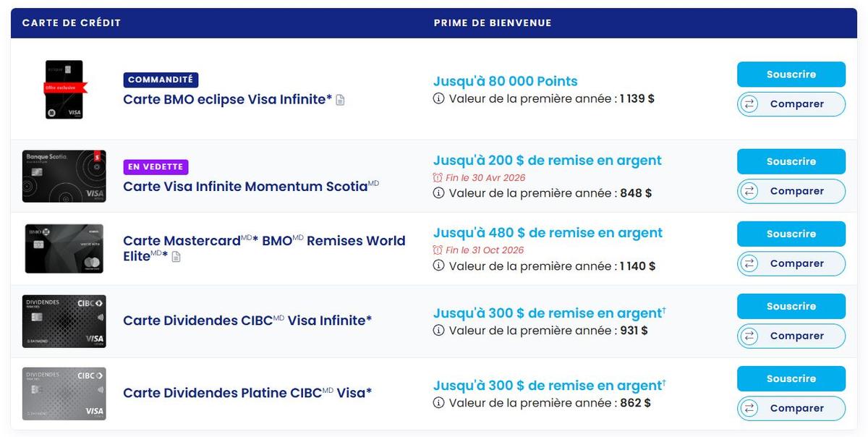The height and width of the screenshot is (437, 868).
Task: Click the alarm clock icon near "Fin le 31 Oct 2026"
Action: coord(436,250)
